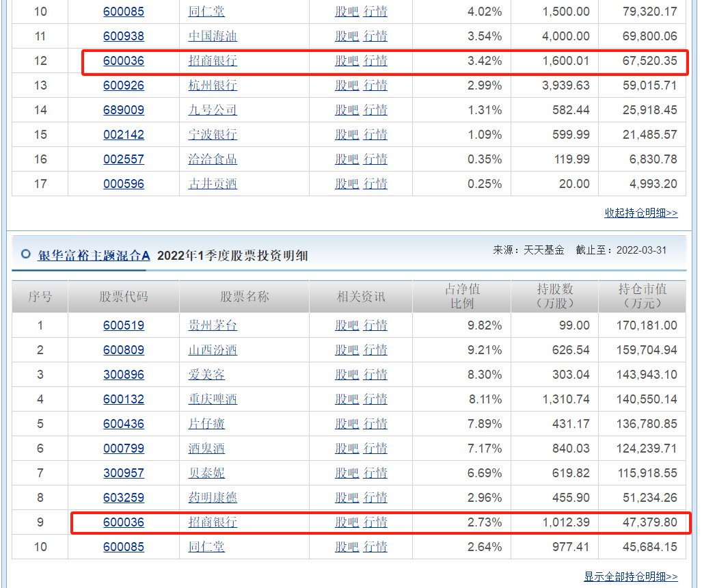702x588 pixels.
Task: Open 洽洽食品 stock name link
Action: [213, 159]
